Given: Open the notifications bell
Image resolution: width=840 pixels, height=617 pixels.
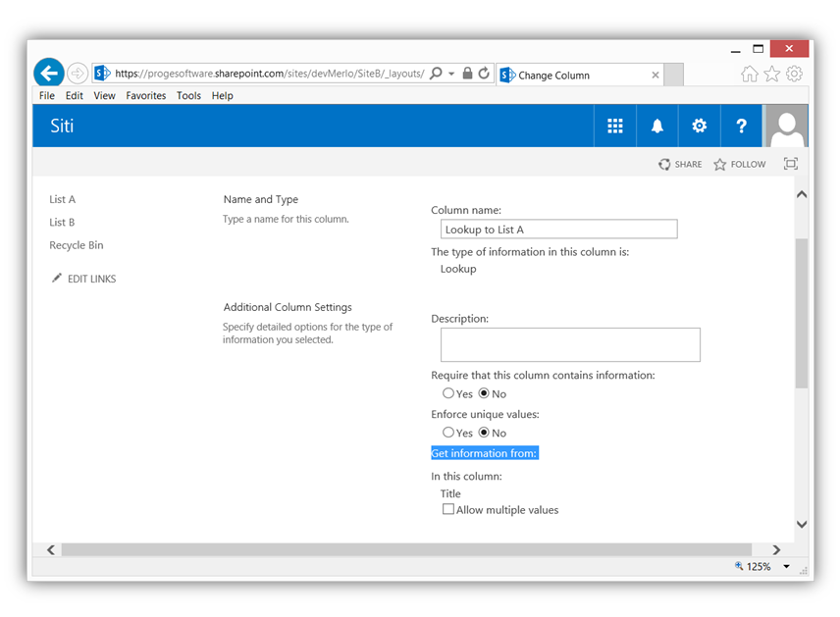Looking at the screenshot, I should click(657, 126).
